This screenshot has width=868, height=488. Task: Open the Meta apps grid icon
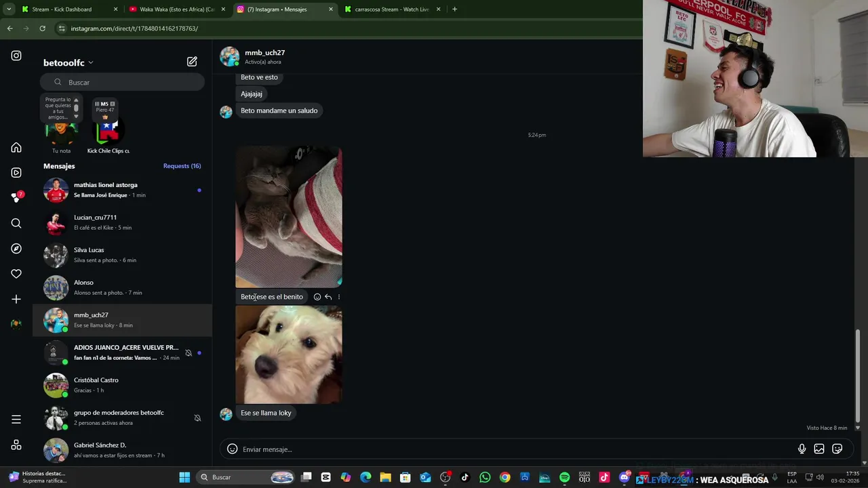pyautogui.click(x=16, y=445)
